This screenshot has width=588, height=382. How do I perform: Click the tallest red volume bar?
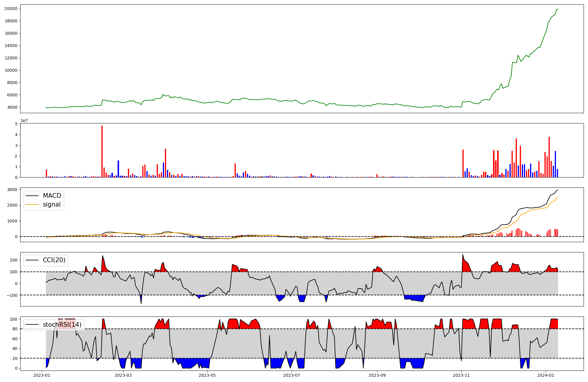tap(102, 151)
